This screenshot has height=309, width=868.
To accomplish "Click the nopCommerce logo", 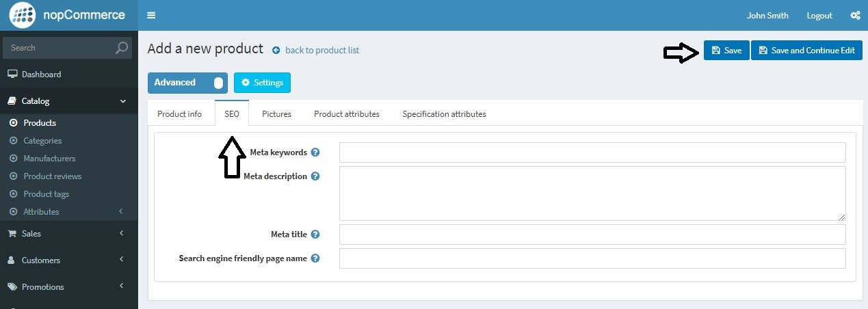I will pyautogui.click(x=68, y=15).
